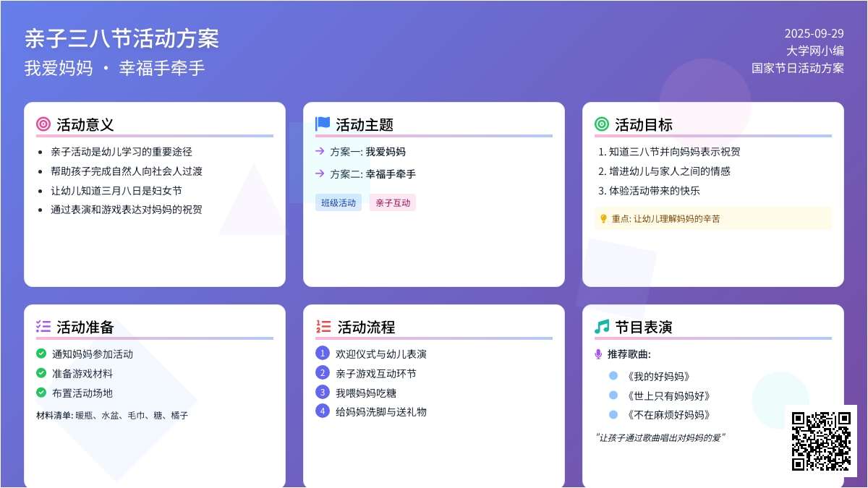Click the blue dot beside 《不在麻烦好妈妈》

click(613, 415)
